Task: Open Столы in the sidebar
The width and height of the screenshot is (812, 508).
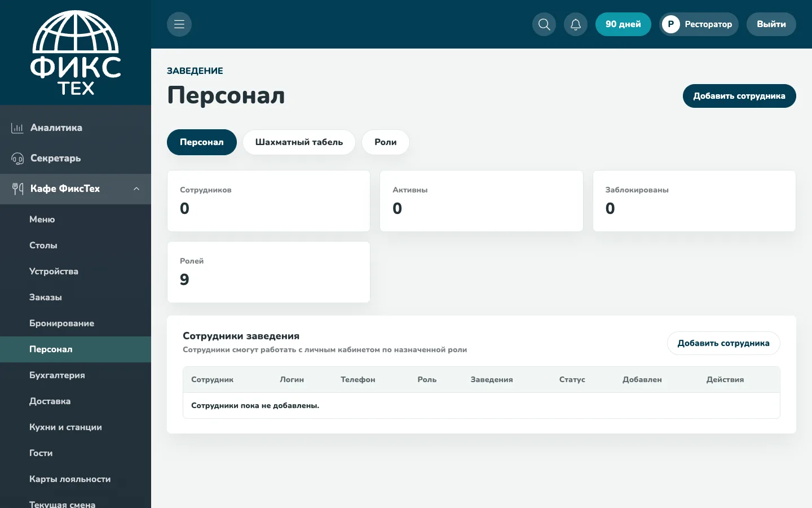Action: pos(76,246)
